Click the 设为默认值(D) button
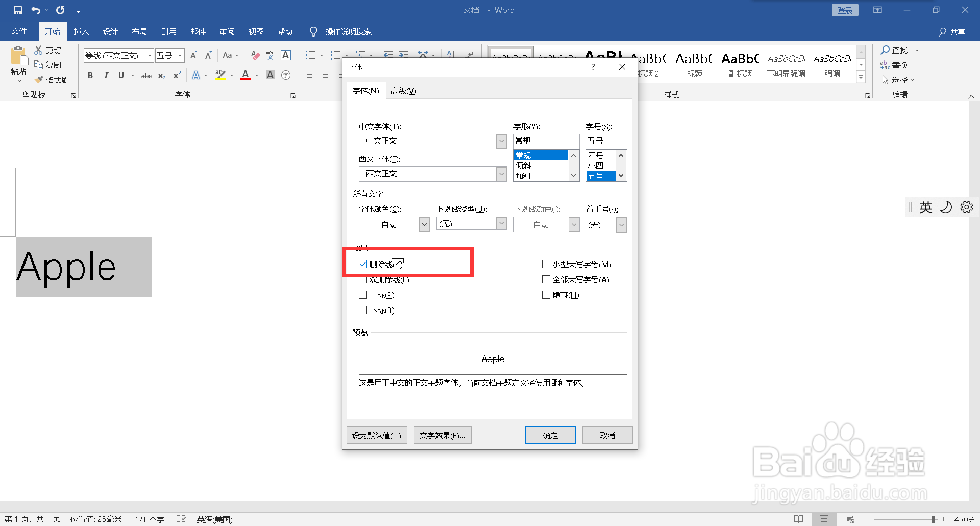This screenshot has height=526, width=980. [x=377, y=435]
